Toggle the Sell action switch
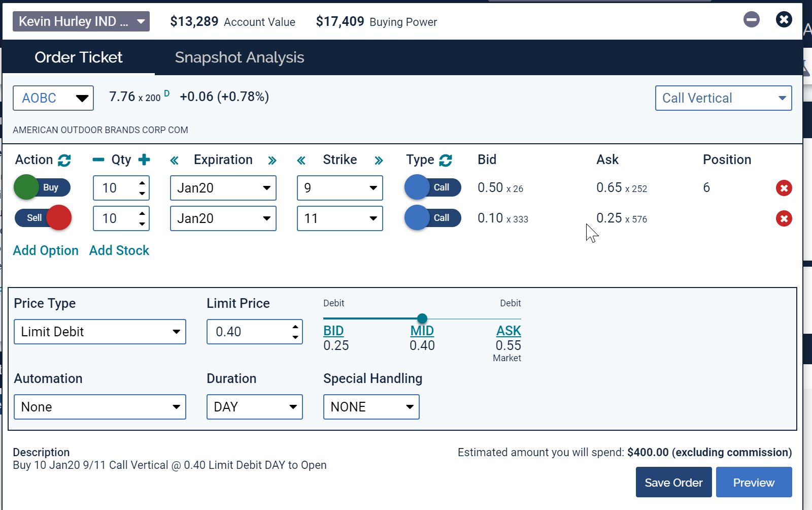This screenshot has width=812, height=510. (x=43, y=218)
